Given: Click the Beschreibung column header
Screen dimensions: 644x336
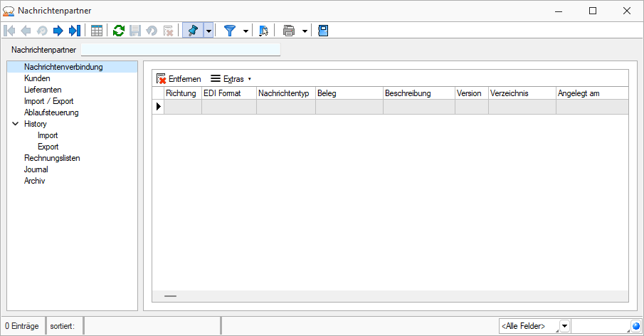Looking at the screenshot, I should 419,93.
